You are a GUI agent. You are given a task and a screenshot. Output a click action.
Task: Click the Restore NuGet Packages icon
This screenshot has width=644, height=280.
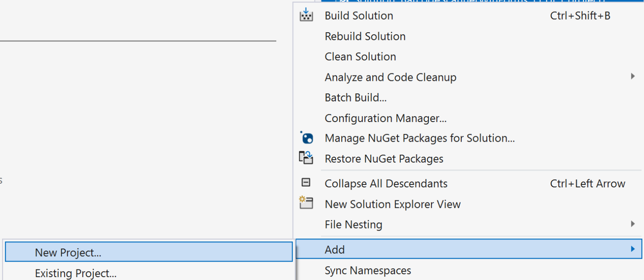click(306, 158)
